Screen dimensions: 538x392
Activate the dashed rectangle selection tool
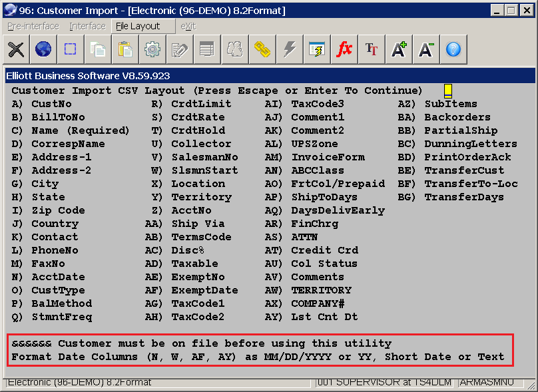click(71, 49)
